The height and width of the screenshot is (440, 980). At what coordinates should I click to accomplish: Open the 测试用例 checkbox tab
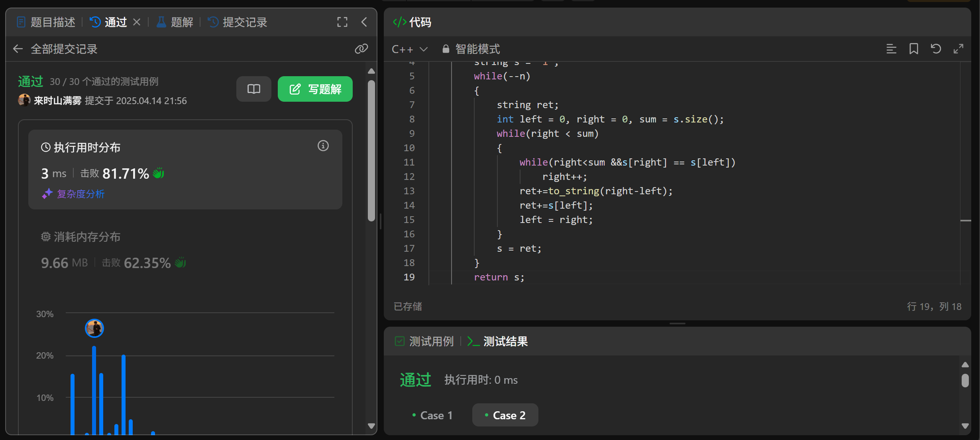(424, 341)
